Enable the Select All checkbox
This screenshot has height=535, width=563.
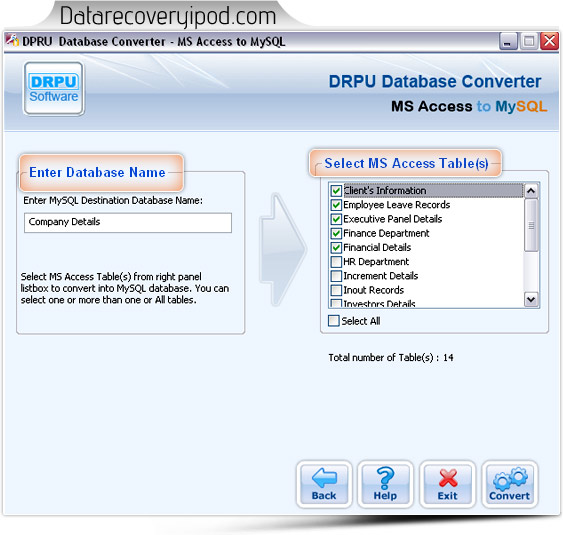click(334, 321)
